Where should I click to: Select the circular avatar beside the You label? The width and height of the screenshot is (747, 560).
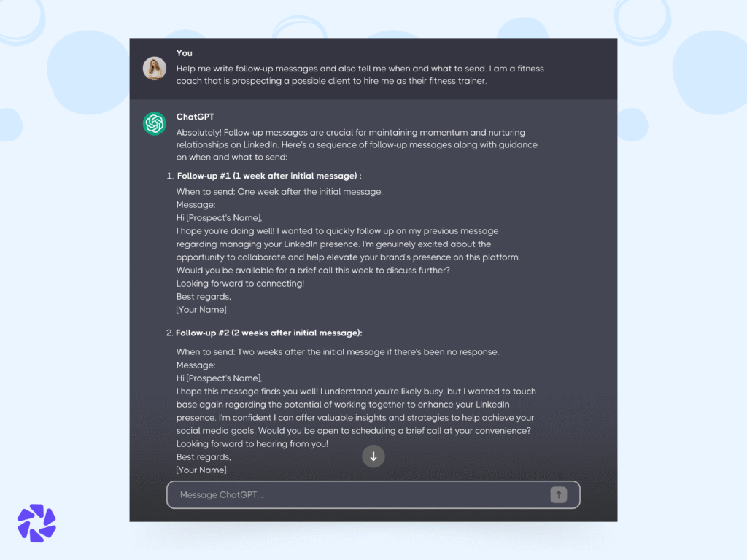pyautogui.click(x=154, y=69)
